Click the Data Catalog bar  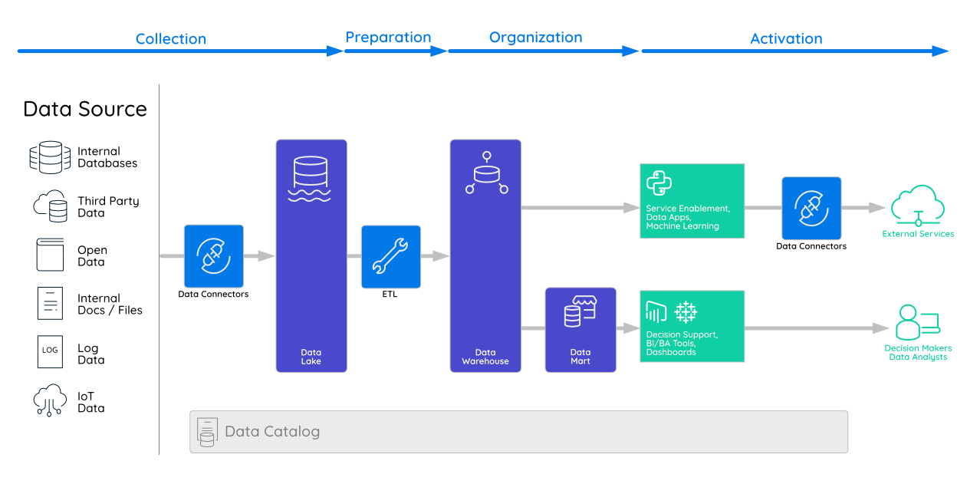pos(518,431)
